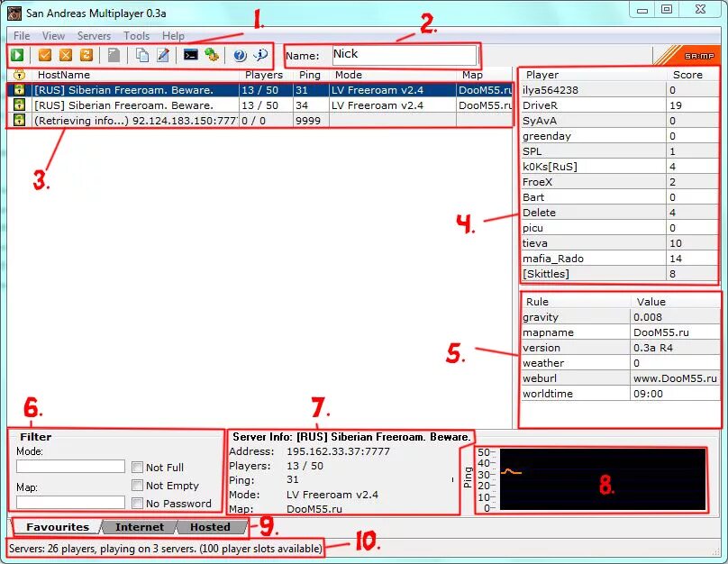This screenshot has height=564, width=728.
Task: Click player greenday in the player list
Action: coord(620,136)
